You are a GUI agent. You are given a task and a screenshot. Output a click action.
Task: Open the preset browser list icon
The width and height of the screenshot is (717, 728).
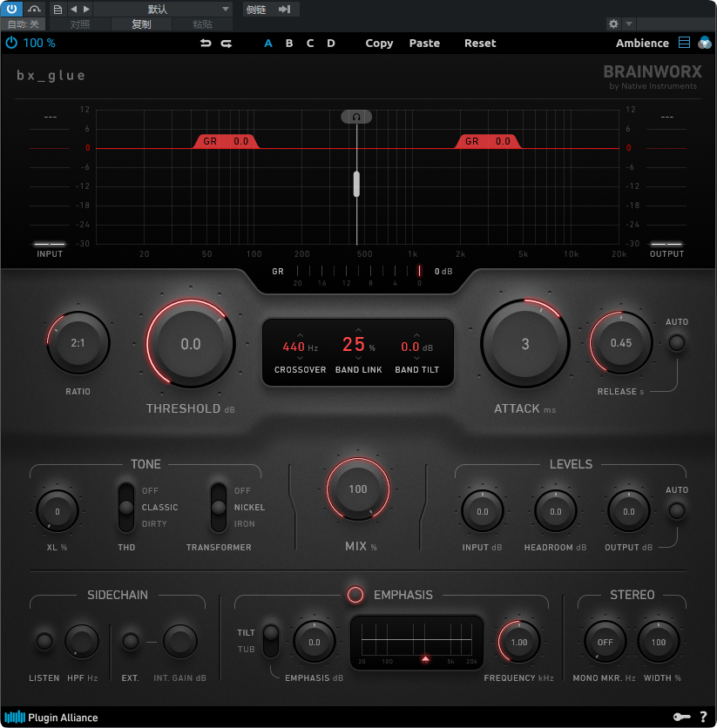(x=684, y=43)
